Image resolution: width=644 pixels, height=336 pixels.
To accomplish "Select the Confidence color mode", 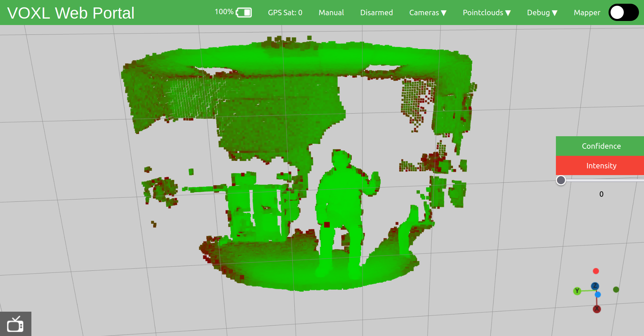I will pos(600,146).
